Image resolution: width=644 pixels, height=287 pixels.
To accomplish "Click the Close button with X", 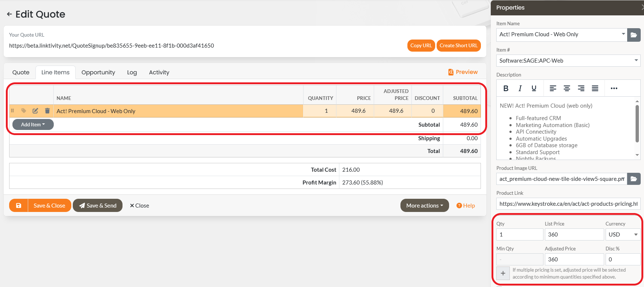I will (139, 206).
